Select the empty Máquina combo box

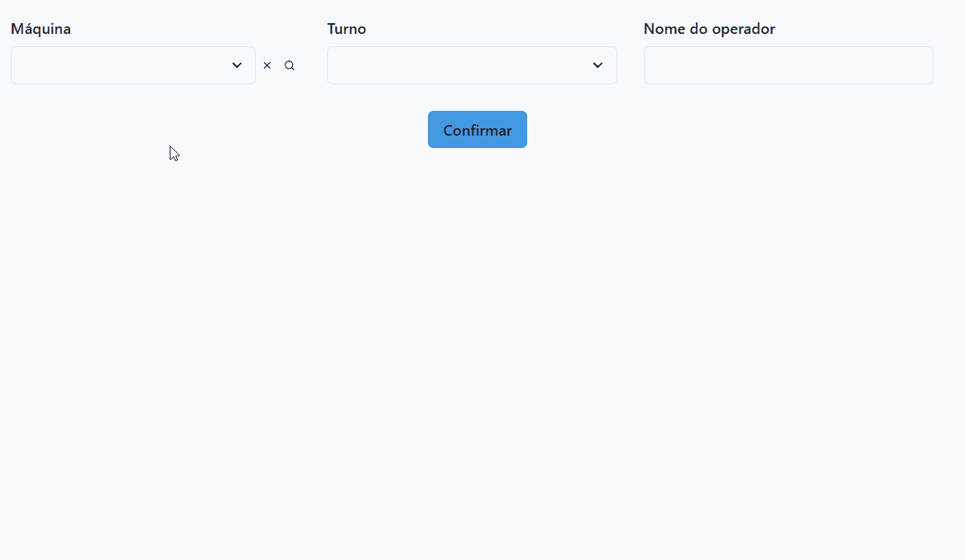pyautogui.click(x=124, y=65)
